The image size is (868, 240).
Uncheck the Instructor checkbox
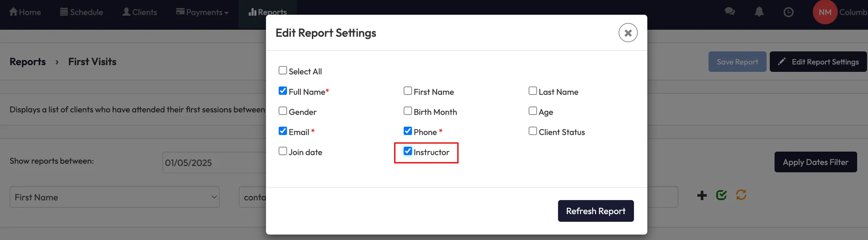click(x=408, y=151)
